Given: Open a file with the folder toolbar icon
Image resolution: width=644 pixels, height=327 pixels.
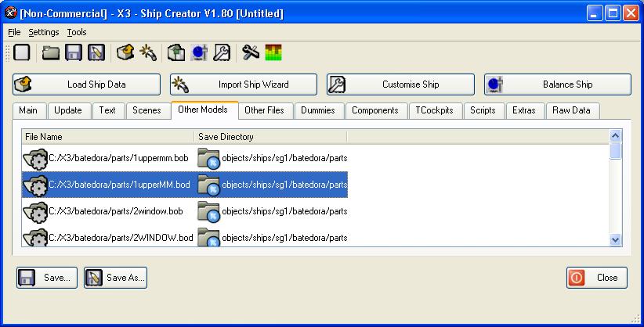Looking at the screenshot, I should tap(50, 52).
